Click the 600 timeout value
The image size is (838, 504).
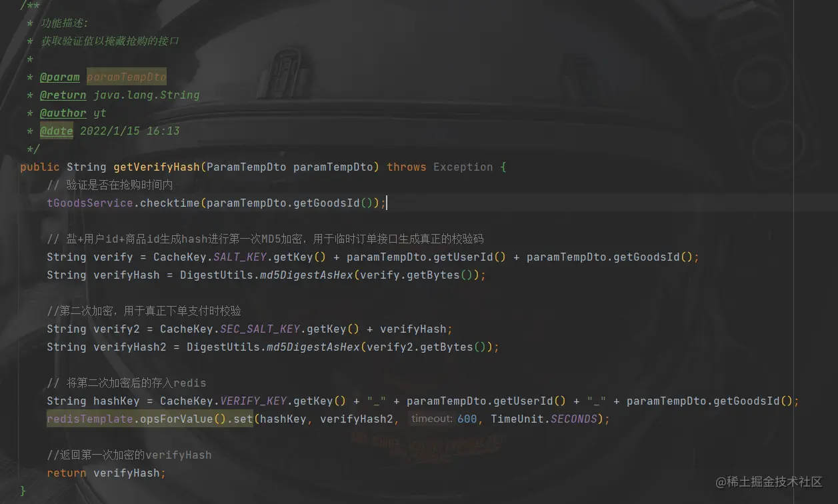pyautogui.click(x=467, y=419)
